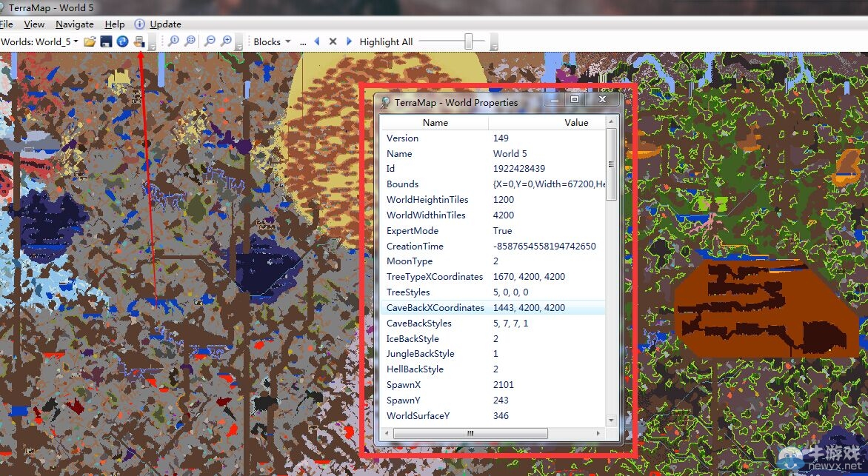Click the Highlight All button

pyautogui.click(x=386, y=41)
